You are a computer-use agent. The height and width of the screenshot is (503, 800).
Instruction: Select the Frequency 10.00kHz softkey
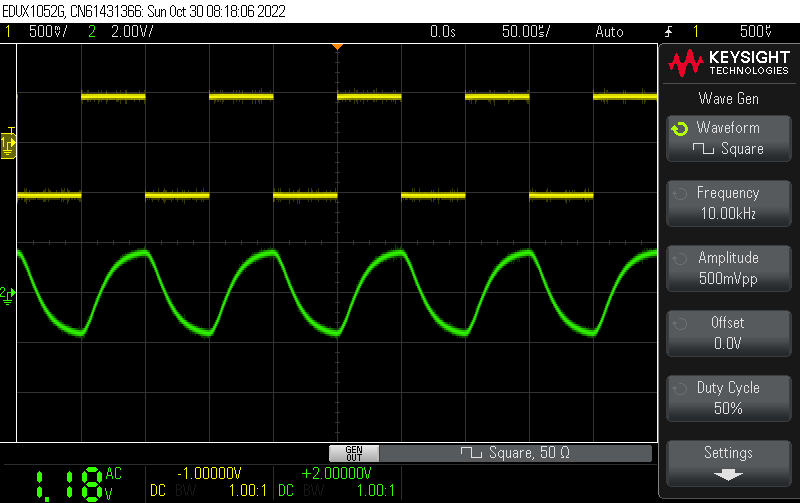728,203
